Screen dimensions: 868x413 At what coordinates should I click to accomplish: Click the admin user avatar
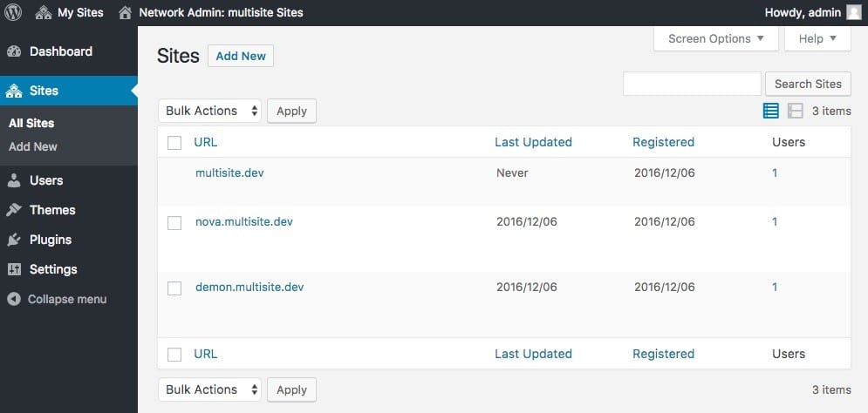(854, 12)
